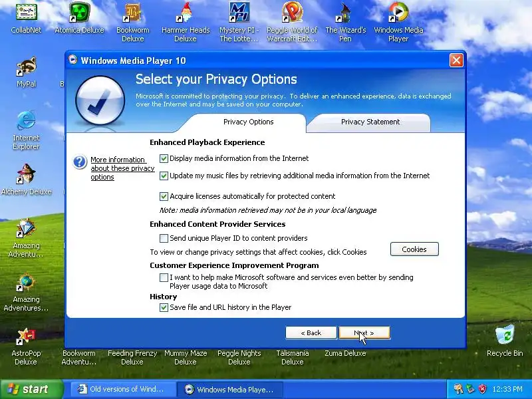Image resolution: width=532 pixels, height=399 pixels.
Task: Click the red shield tray icon
Action: [482, 389]
